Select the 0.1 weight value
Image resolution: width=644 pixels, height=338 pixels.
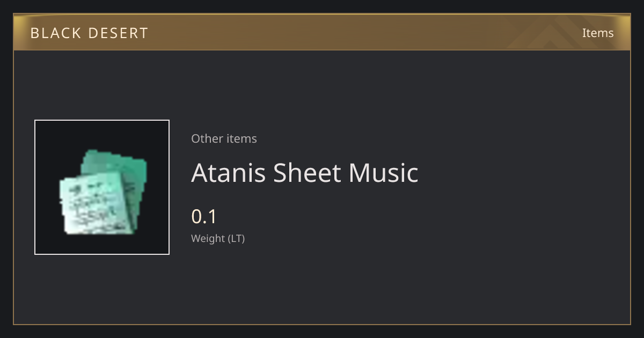(x=204, y=216)
